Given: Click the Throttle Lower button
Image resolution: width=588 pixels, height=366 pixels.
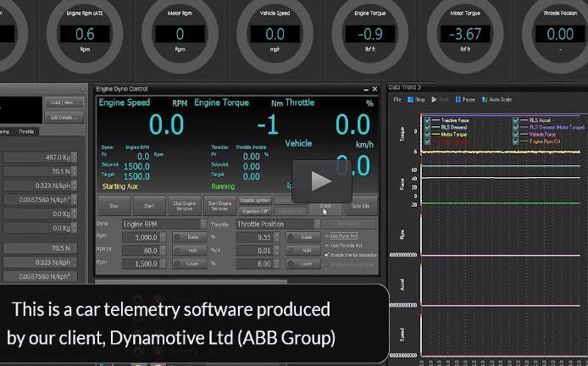Looking at the screenshot, I should tap(303, 264).
